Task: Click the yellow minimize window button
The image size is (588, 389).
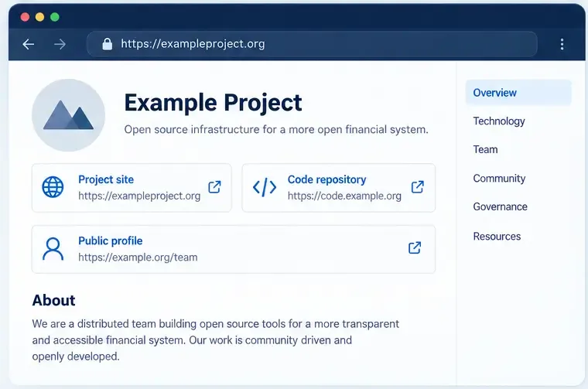Action: [39, 17]
